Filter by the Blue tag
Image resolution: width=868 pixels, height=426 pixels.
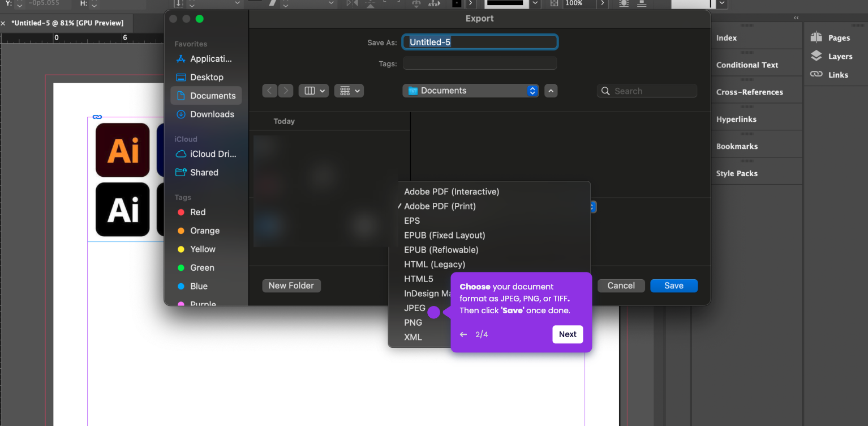[206, 286]
